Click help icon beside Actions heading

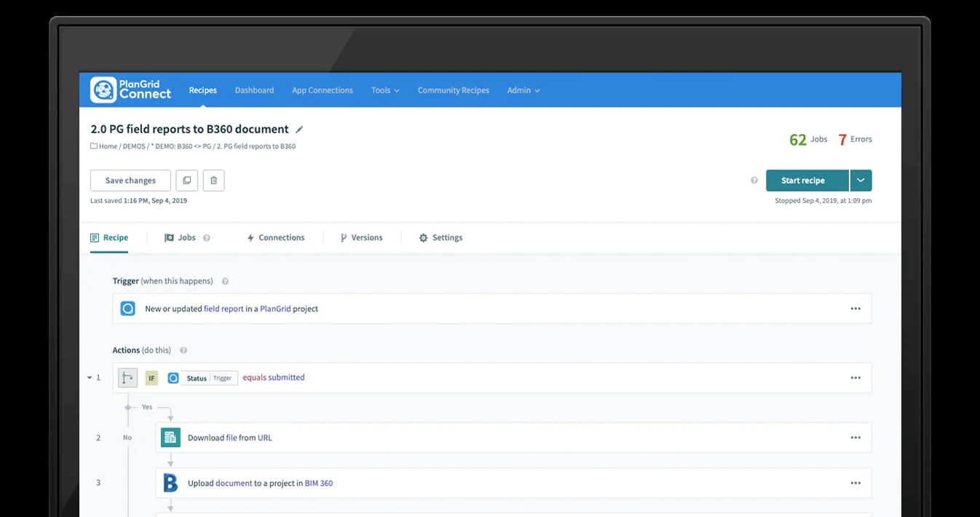183,350
